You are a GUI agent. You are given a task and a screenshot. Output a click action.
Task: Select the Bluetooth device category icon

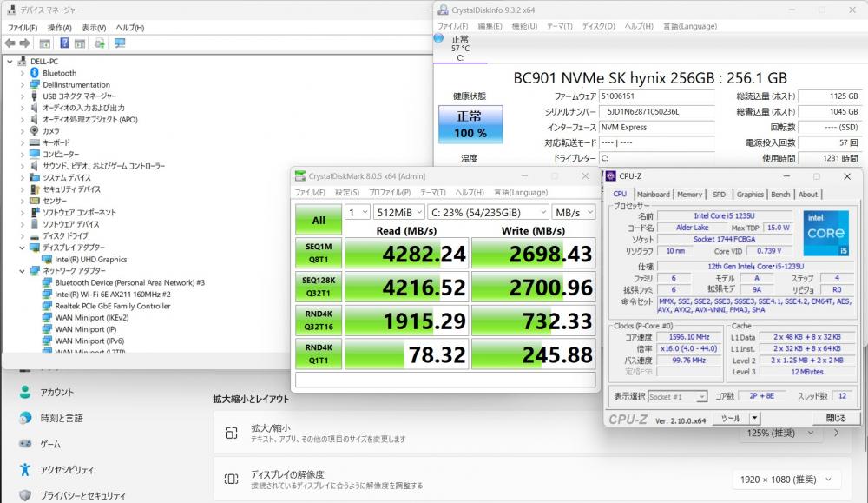tap(35, 73)
